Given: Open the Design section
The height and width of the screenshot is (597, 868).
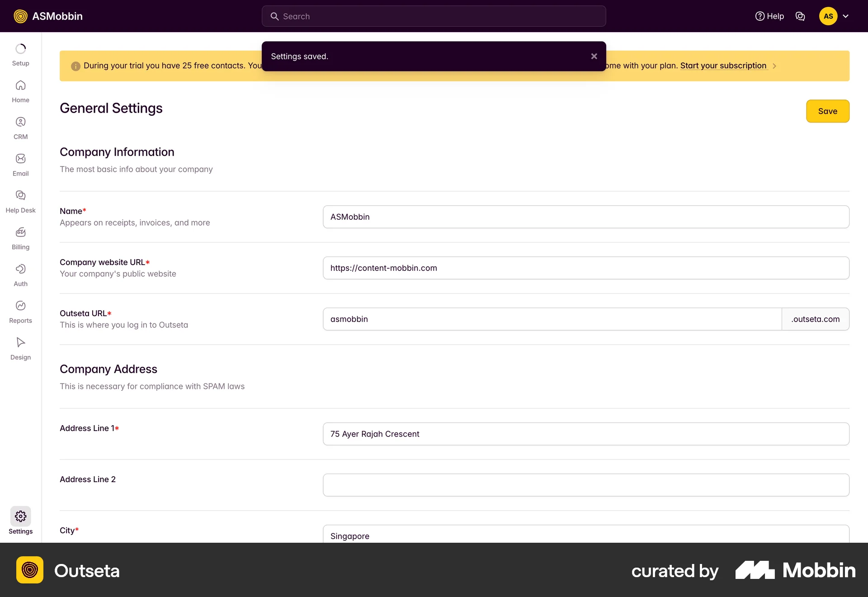Looking at the screenshot, I should pyautogui.click(x=20, y=348).
